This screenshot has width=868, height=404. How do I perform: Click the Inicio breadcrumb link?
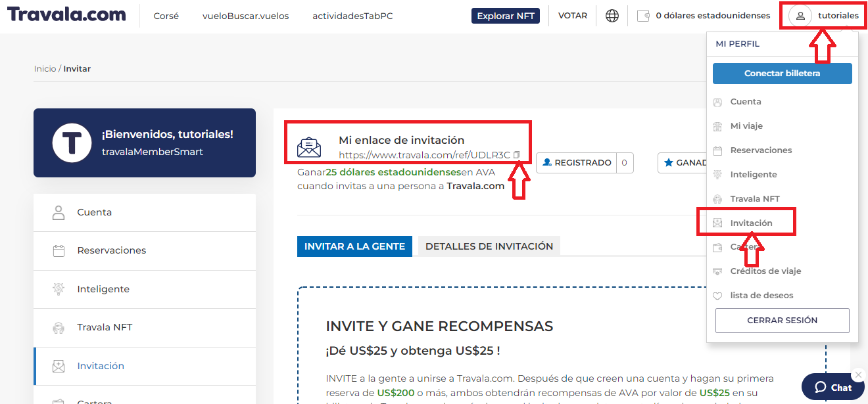(x=45, y=69)
